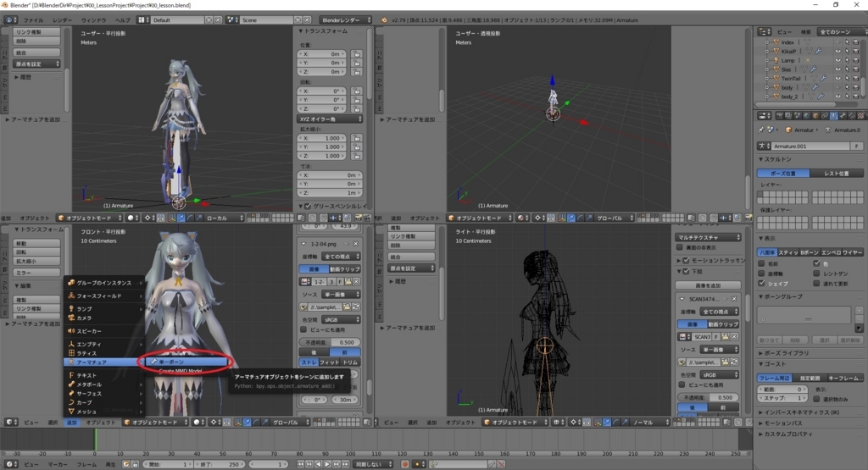
Task: Enable the 裏面の非表示 checkbox
Action: (679, 247)
